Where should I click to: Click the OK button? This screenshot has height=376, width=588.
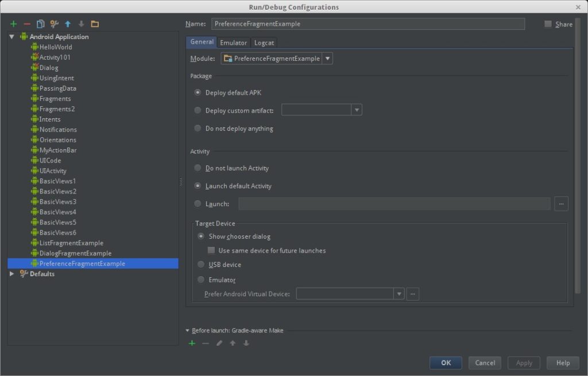click(x=446, y=363)
